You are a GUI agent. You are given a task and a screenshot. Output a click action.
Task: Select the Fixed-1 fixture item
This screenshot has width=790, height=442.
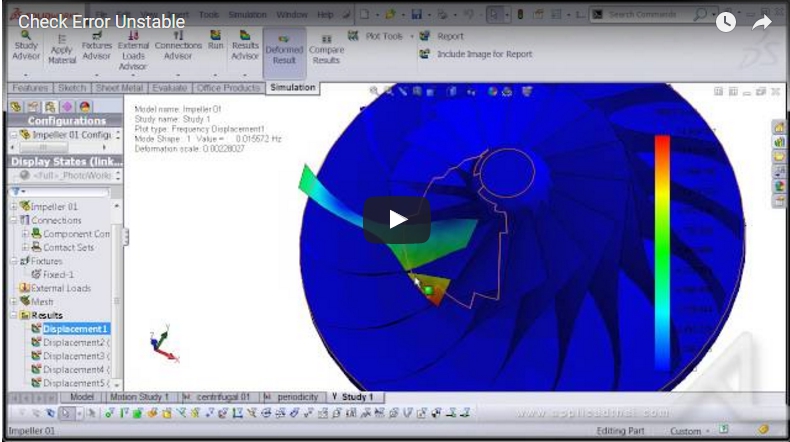(x=53, y=275)
